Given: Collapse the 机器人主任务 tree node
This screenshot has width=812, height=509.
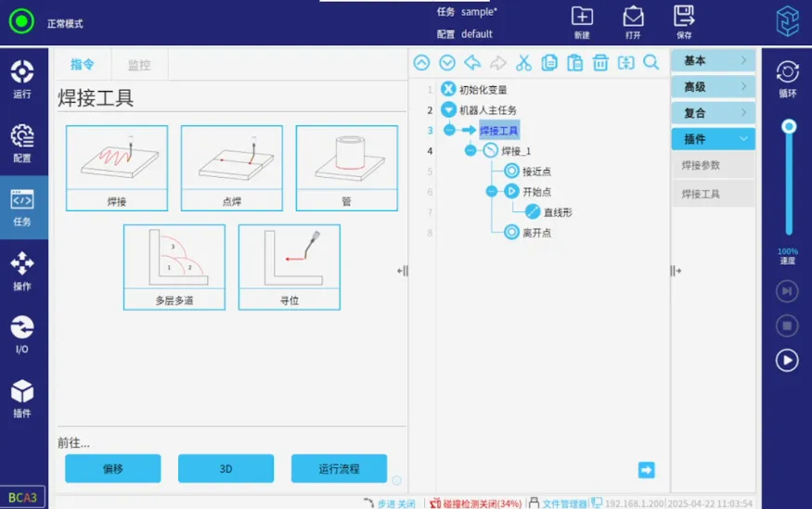Looking at the screenshot, I should point(448,109).
